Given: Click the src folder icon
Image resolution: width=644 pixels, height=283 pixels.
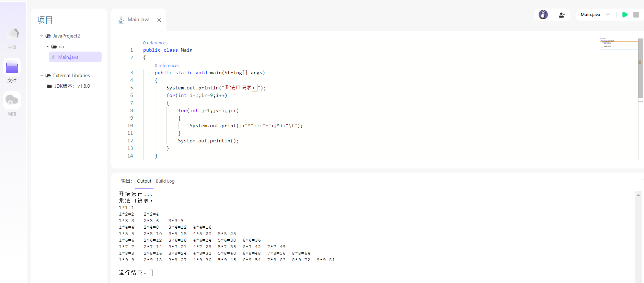Looking at the screenshot, I should tap(54, 46).
